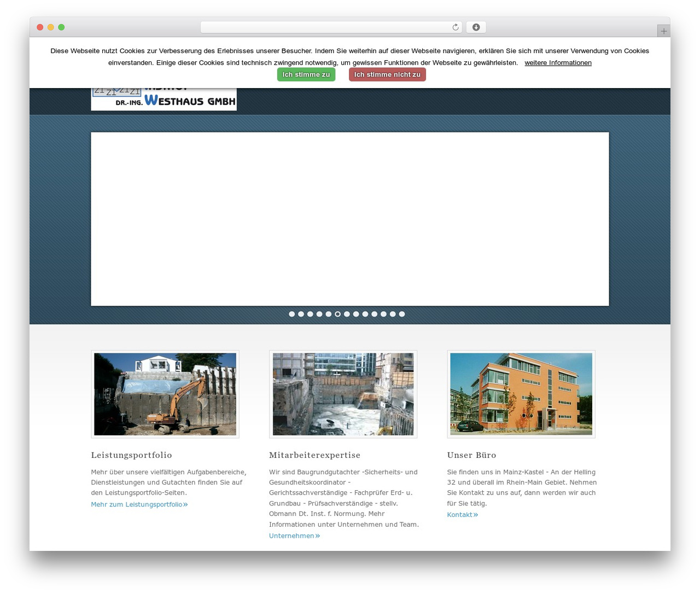The width and height of the screenshot is (700, 593).
Task: Follow 'Mehr zum Leistungsportfolio' link
Action: coord(139,504)
